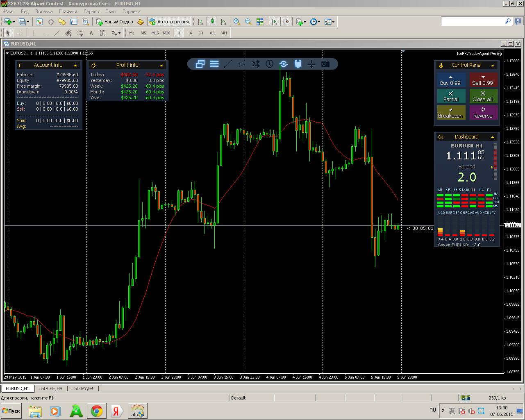Switch timeframe to M1

coord(132,33)
